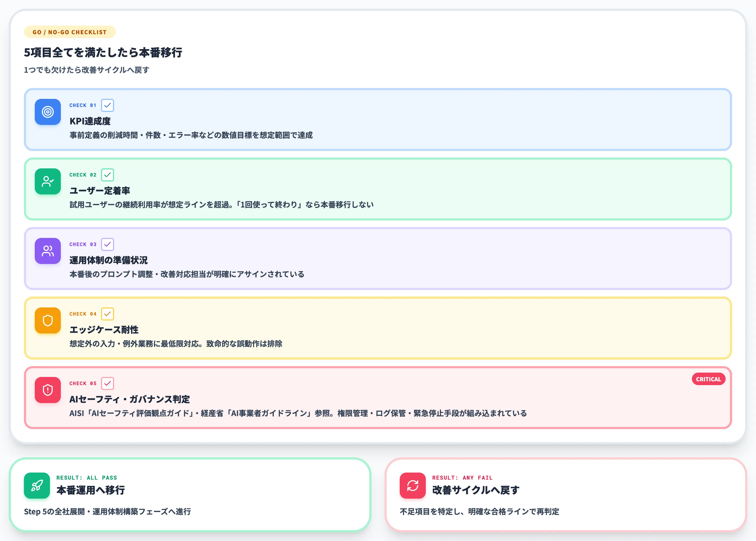
Task: Click the CRITICAL badge on CHECK 05
Action: [708, 379]
